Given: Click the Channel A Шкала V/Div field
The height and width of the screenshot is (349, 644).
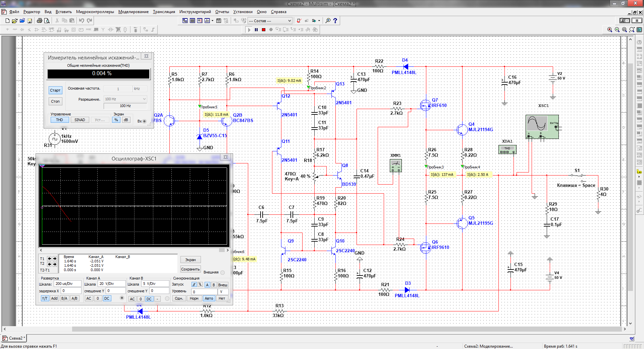Looking at the screenshot, I should point(111,284).
